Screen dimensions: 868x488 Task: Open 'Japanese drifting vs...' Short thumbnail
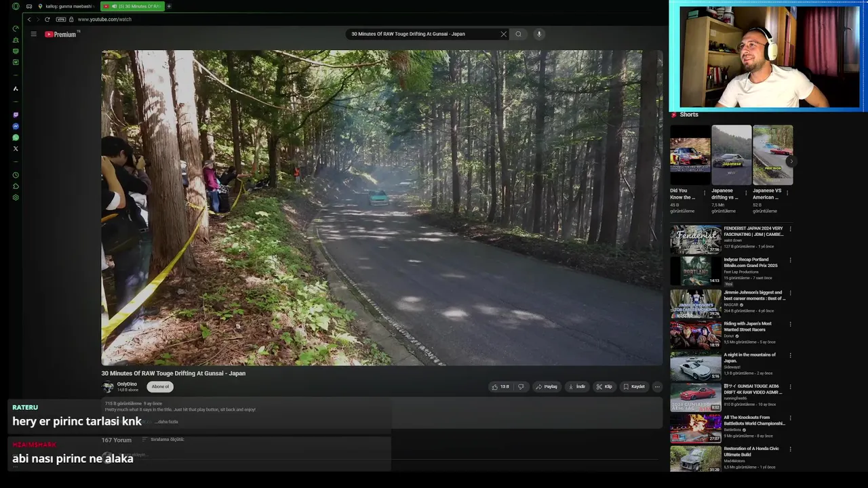(x=732, y=155)
